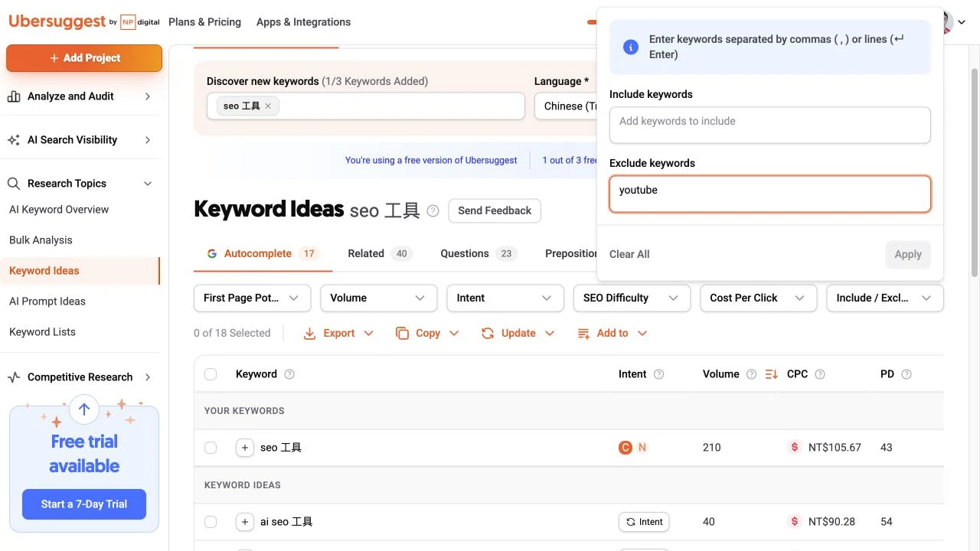Screen dimensions: 980x551
Task: Open the Language selection dropdown
Action: click(x=566, y=106)
